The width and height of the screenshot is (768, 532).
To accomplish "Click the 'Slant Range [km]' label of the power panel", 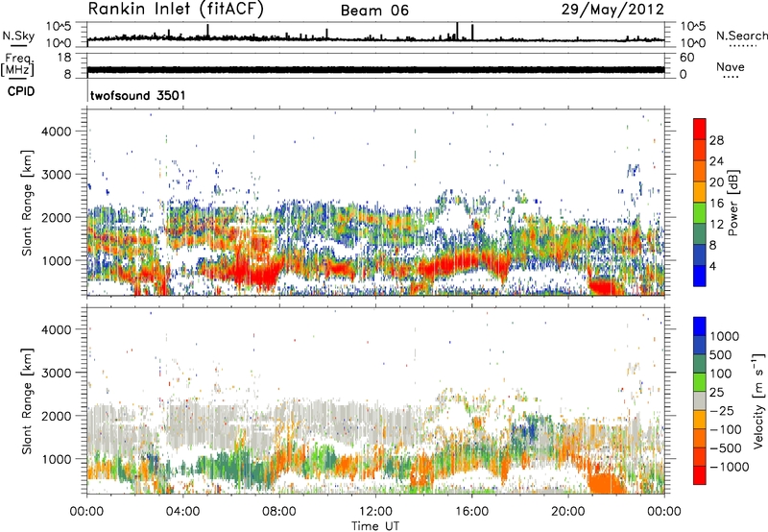I will click(x=27, y=203).
